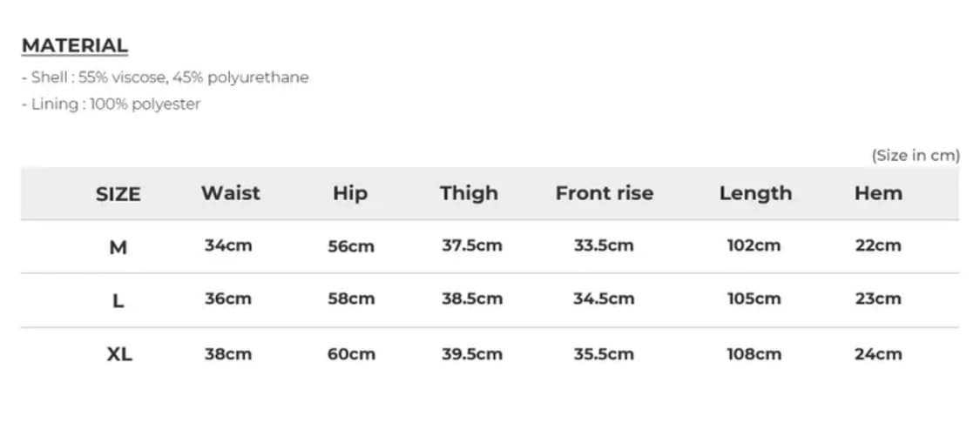Click the 34cm waist value
The image size is (980, 443).
pyautogui.click(x=228, y=245)
